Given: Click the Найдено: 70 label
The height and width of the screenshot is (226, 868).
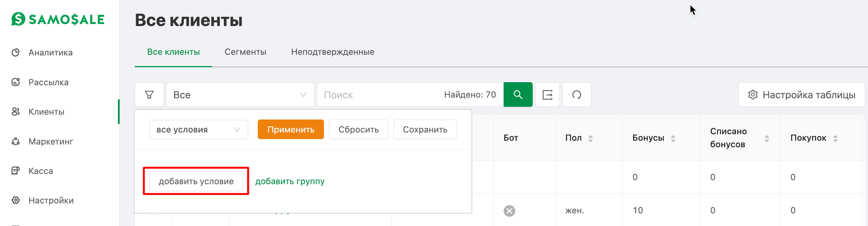Looking at the screenshot, I should (x=470, y=95).
